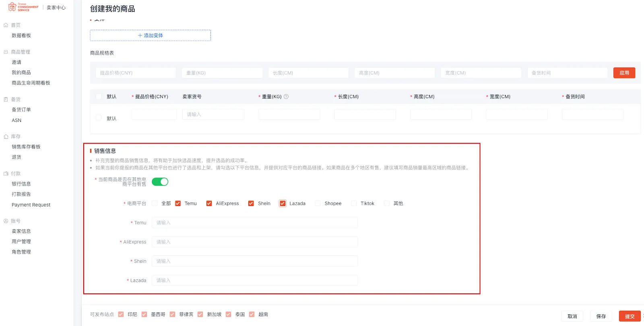644x326 pixels.
Task: Uncheck the Lazada platform checkbox
Action: 283,203
